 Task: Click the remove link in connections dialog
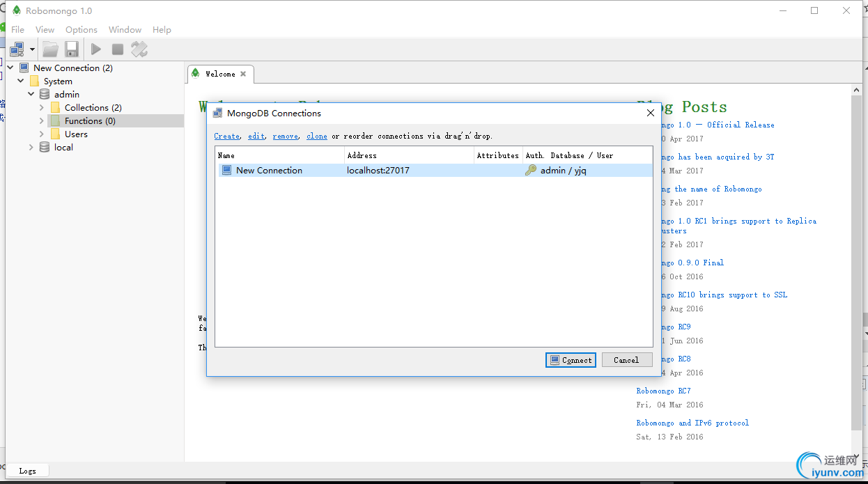(x=285, y=136)
